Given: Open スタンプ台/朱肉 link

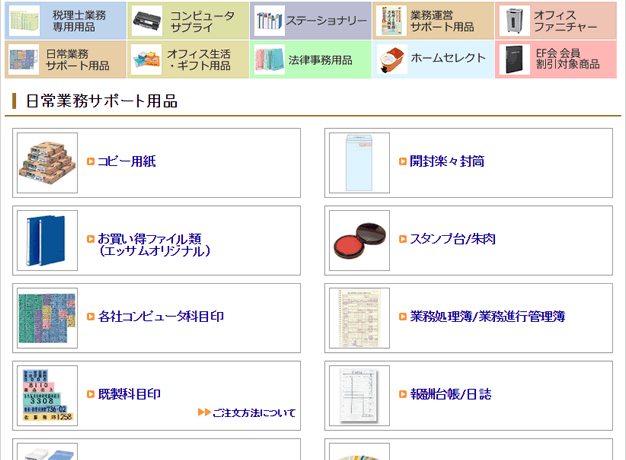Looking at the screenshot, I should coord(453,239).
